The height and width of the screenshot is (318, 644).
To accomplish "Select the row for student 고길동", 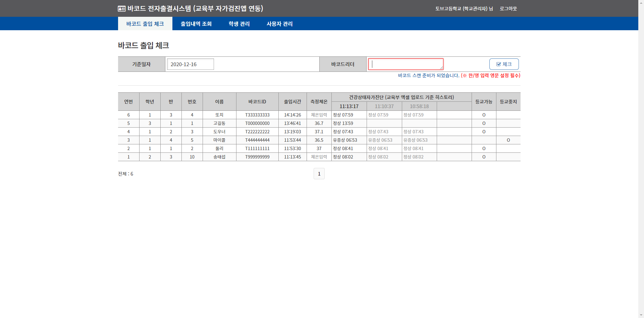I will (x=219, y=123).
